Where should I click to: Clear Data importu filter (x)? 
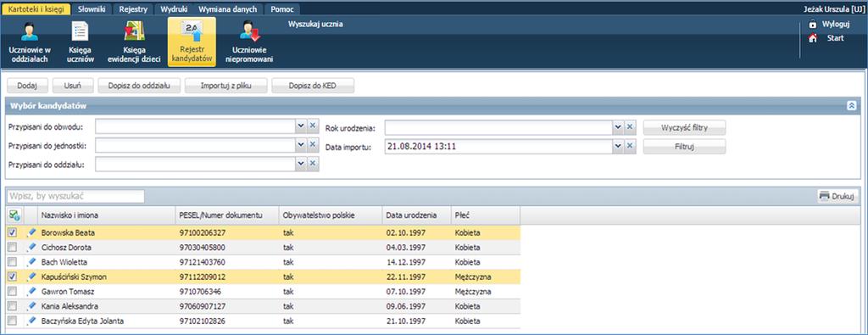[x=630, y=146]
